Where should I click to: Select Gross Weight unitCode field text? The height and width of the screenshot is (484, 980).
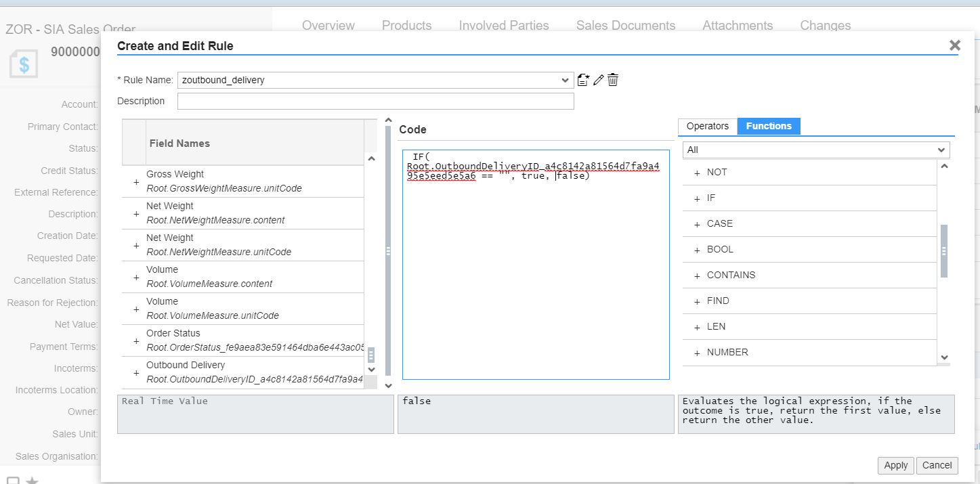point(224,188)
